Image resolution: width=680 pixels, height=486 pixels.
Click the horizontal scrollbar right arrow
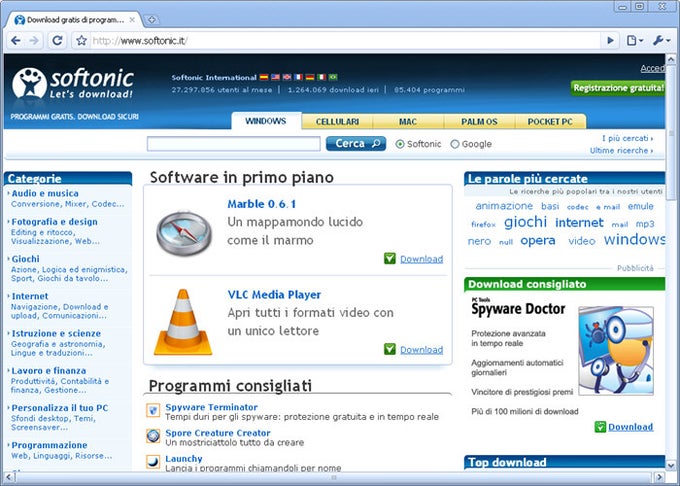pyautogui.click(x=660, y=477)
